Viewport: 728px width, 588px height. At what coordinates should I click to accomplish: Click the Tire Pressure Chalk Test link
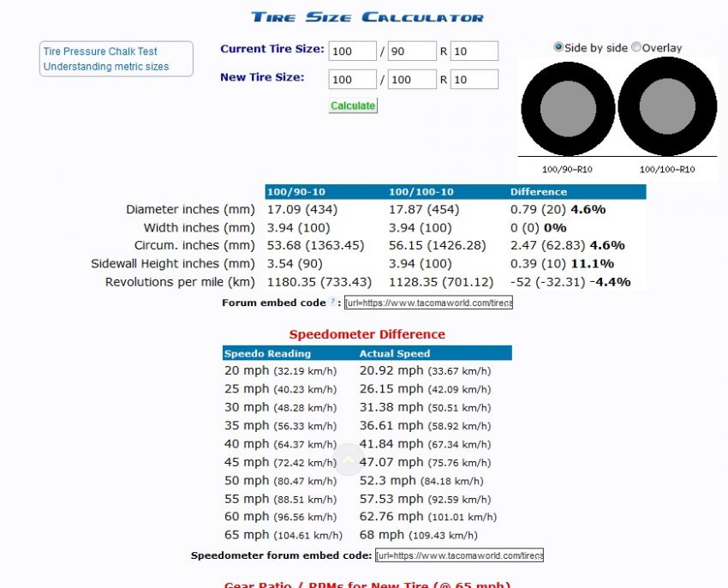pyautogui.click(x=100, y=51)
